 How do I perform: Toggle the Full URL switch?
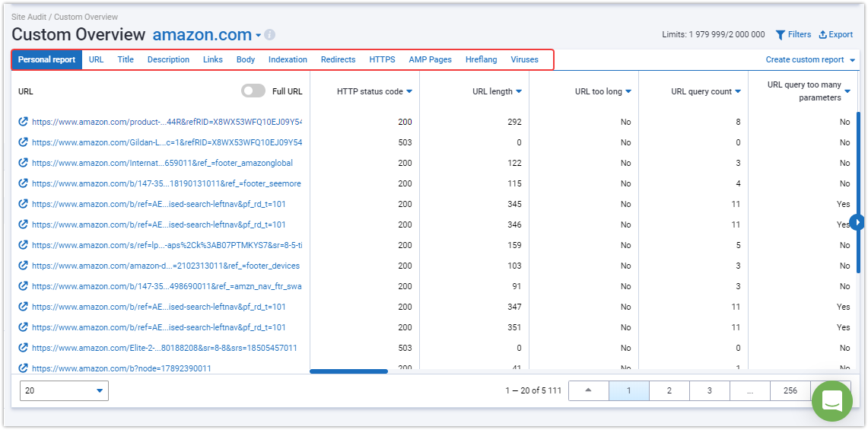(x=253, y=91)
